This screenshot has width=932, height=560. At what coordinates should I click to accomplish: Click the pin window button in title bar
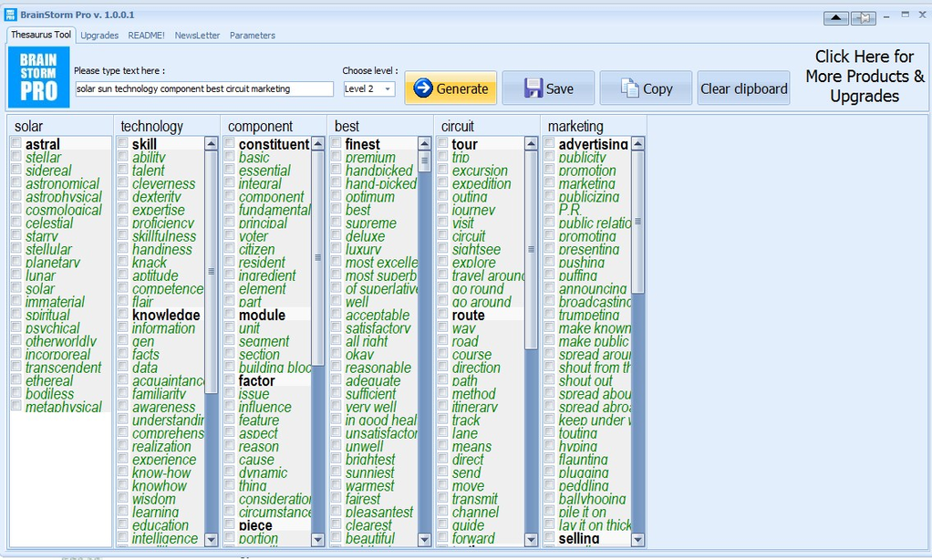(863, 18)
